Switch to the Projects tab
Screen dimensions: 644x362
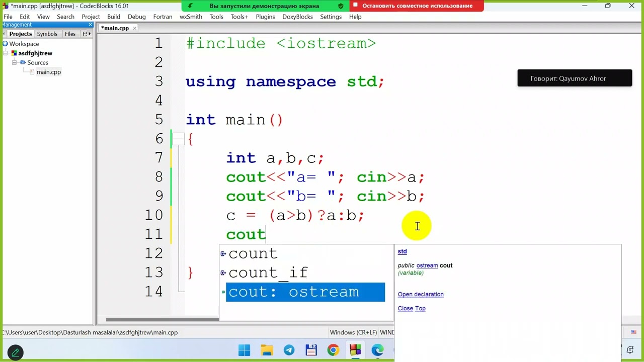[20, 34]
